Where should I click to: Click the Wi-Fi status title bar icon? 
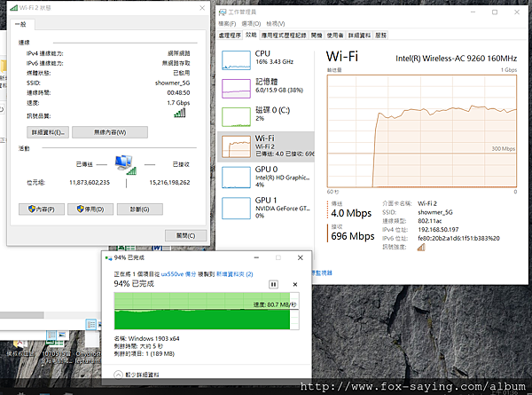(14, 7)
